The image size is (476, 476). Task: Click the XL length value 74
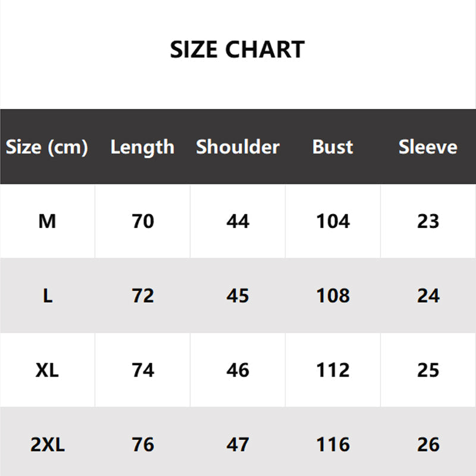(143, 370)
